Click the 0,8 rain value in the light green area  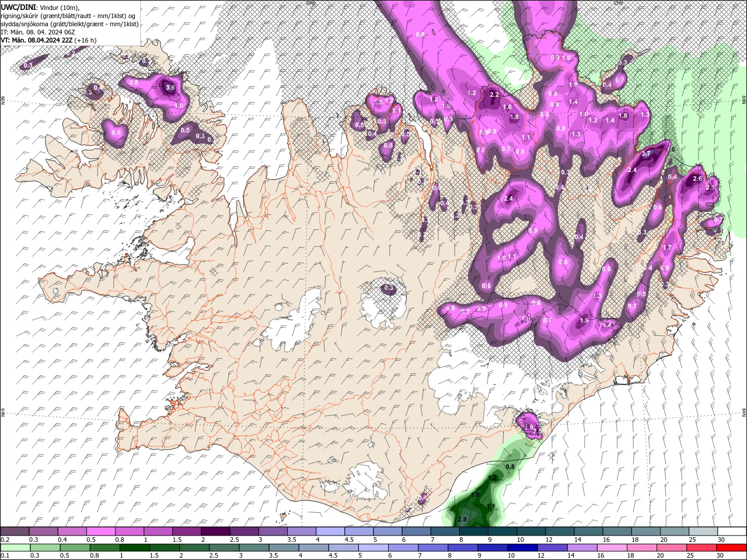[x=509, y=467]
